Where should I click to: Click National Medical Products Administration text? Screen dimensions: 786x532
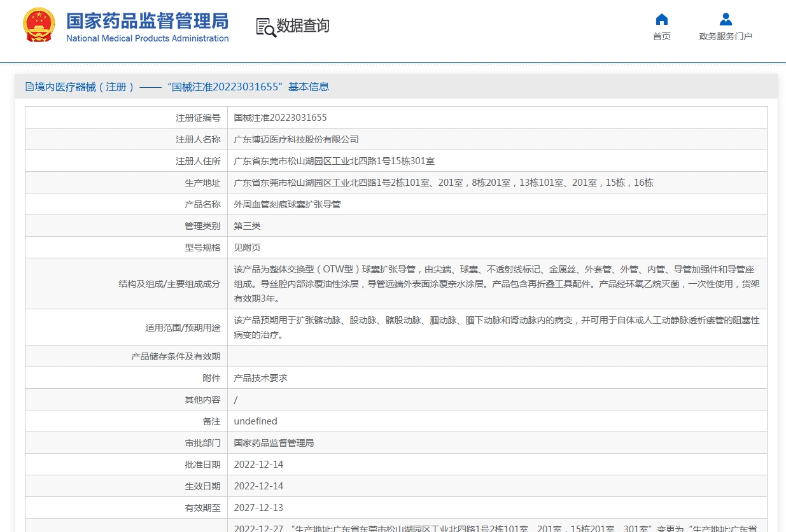click(x=147, y=38)
